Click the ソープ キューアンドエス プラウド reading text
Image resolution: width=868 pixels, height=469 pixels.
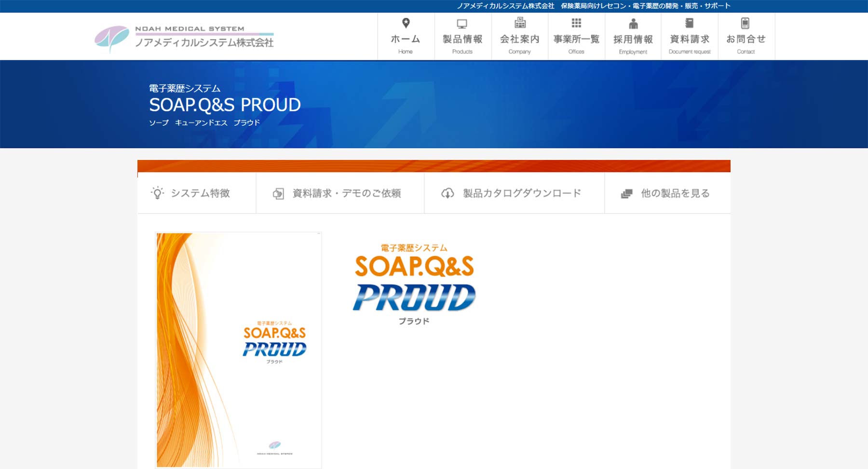[204, 122]
